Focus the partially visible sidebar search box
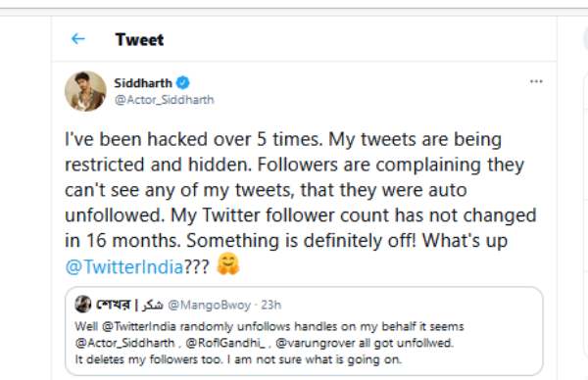The height and width of the screenshot is (380, 588). click(585, 39)
